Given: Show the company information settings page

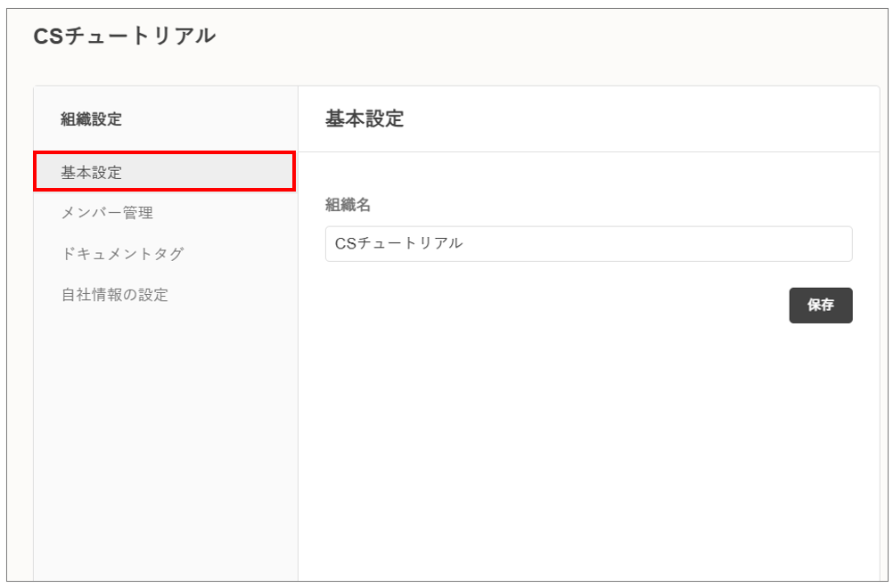Looking at the screenshot, I should pyautogui.click(x=114, y=295).
